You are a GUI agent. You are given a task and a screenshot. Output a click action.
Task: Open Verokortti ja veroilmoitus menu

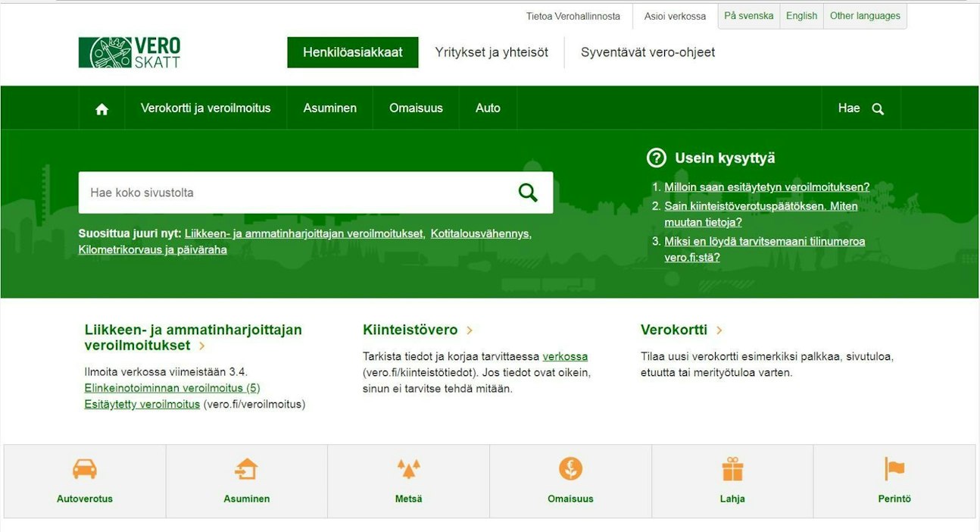(205, 108)
